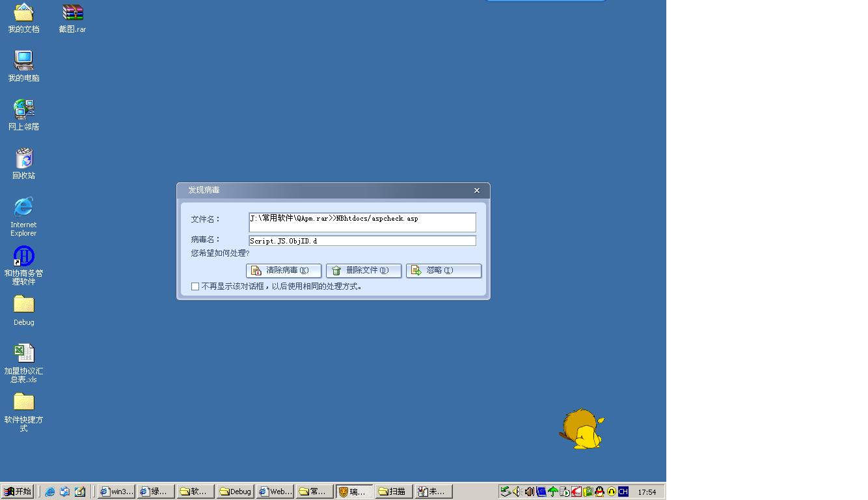Select the 截图.rar archive icon
The height and width of the screenshot is (500, 868).
coord(72,18)
